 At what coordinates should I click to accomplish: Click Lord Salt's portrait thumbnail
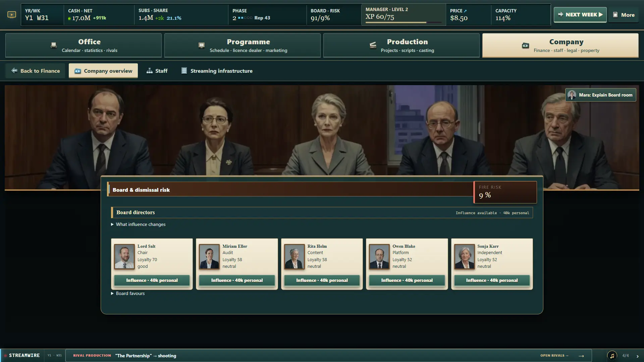click(124, 257)
